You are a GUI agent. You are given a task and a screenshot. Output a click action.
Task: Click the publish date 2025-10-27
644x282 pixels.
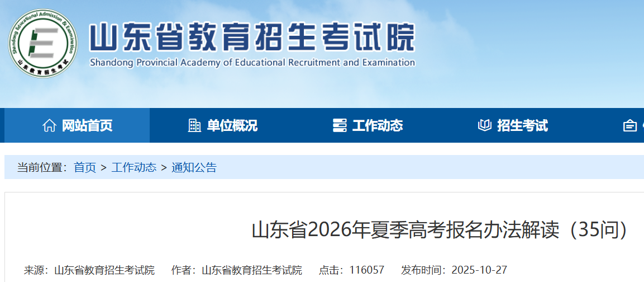coord(454,270)
